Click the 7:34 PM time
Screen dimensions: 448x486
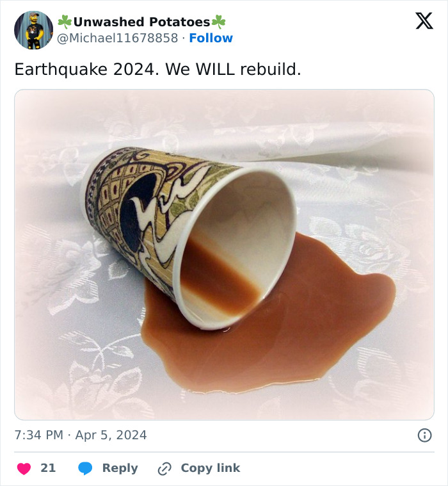tap(38, 435)
